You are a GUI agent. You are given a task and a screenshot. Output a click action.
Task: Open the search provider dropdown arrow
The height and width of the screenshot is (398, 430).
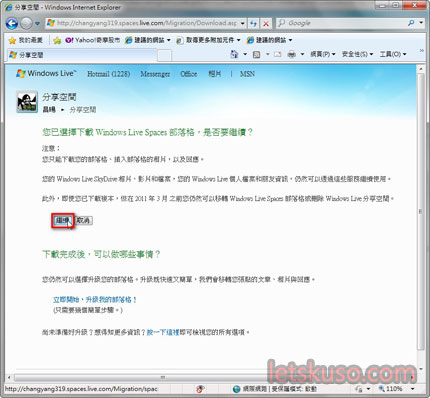pyautogui.click(x=421, y=23)
